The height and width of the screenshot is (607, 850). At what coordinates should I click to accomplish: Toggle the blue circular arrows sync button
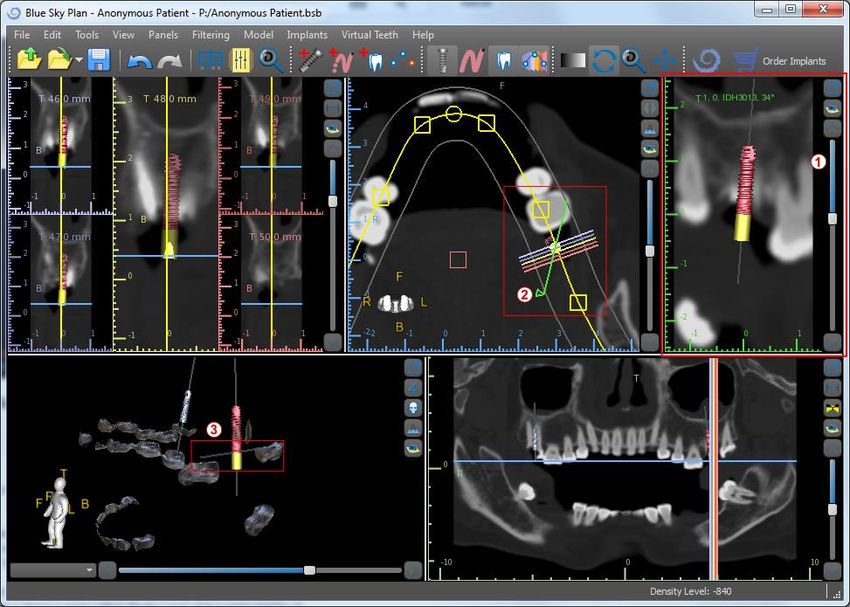coord(603,60)
